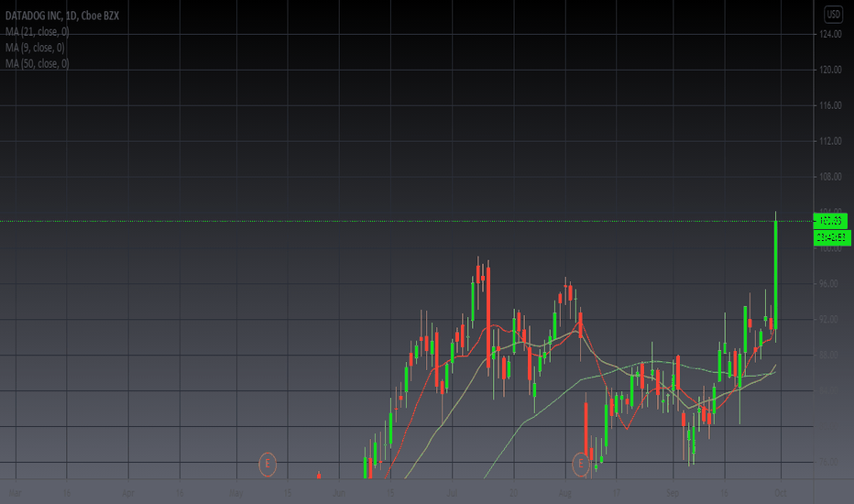
Task: Click the Jun label on time axis
Action: (x=339, y=493)
